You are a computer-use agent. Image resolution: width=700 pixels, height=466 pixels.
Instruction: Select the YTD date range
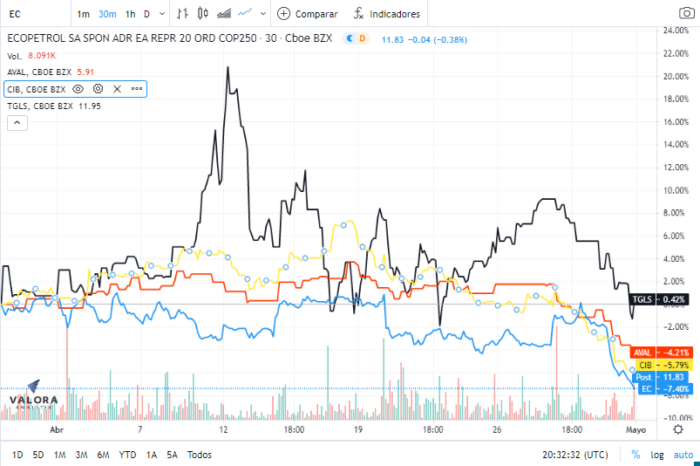127,454
